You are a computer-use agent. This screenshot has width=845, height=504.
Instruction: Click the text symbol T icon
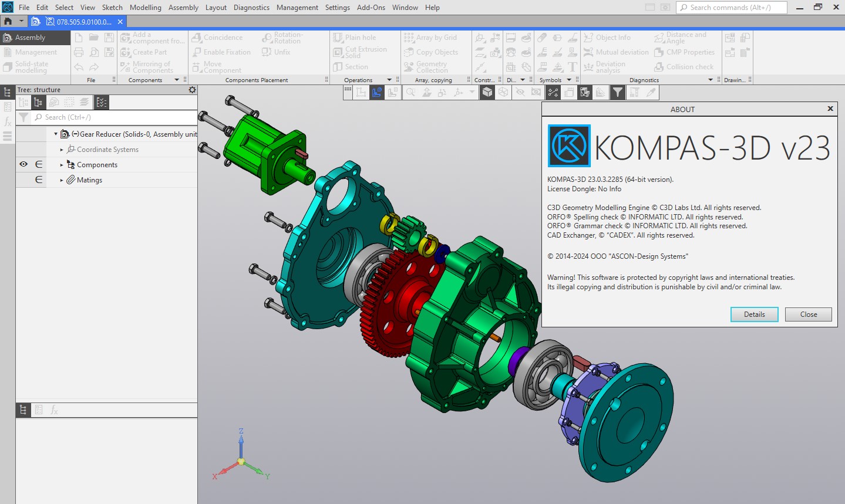[573, 67]
